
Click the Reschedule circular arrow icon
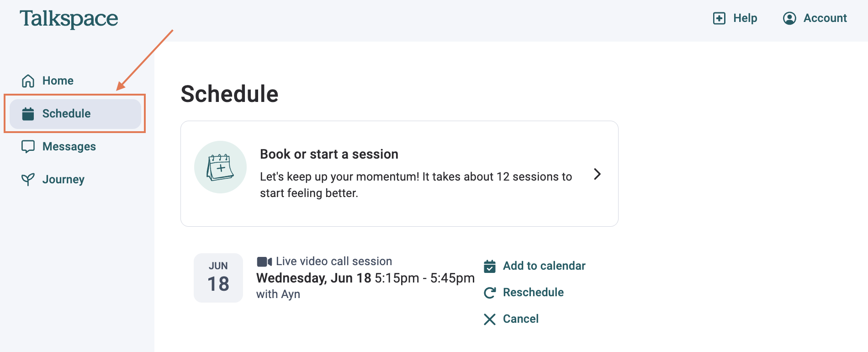[490, 293]
